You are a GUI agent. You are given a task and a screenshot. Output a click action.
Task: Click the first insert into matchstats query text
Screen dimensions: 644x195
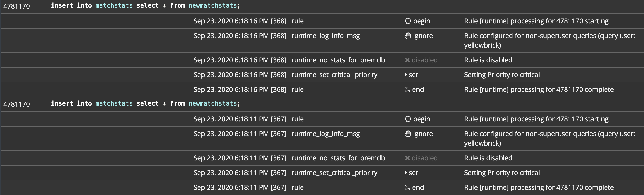click(x=146, y=5)
